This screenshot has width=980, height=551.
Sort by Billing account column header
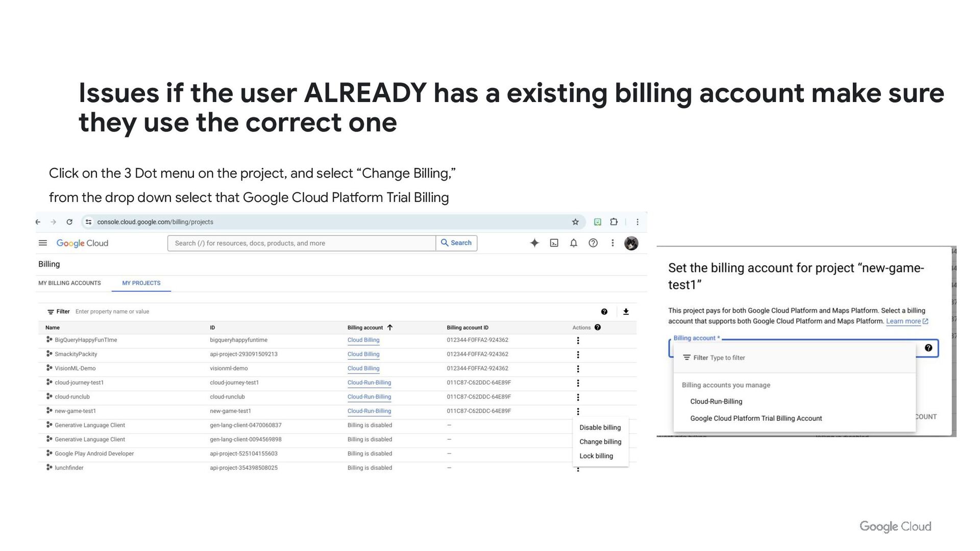365,328
